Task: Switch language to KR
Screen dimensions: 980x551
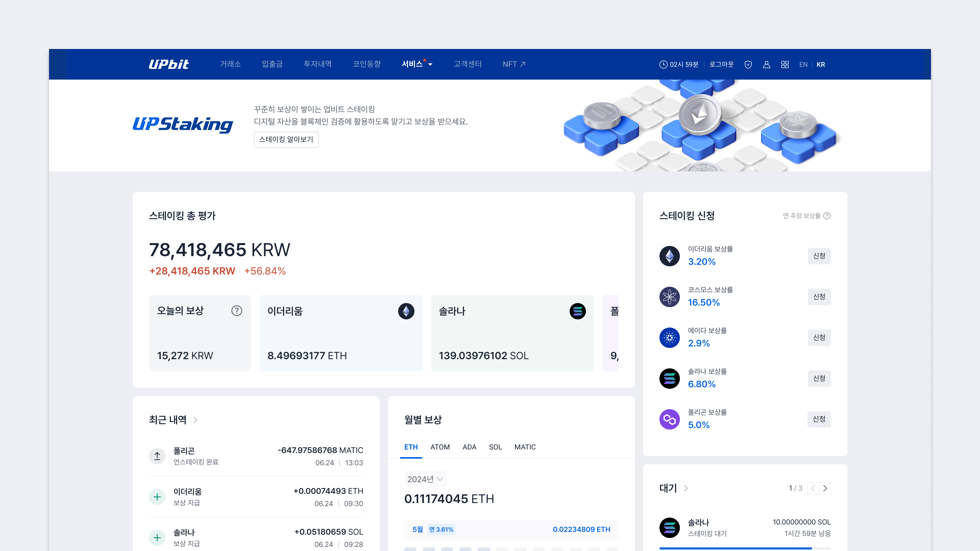Action: [x=821, y=65]
